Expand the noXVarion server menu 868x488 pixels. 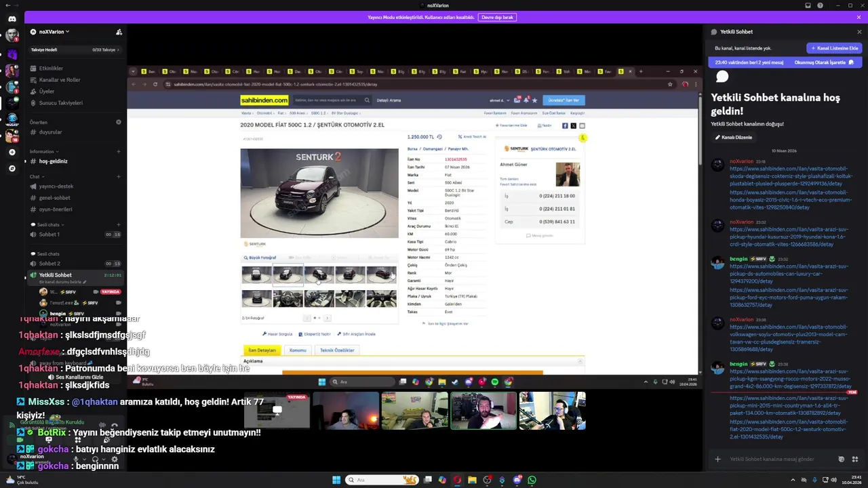pyautogui.click(x=54, y=32)
